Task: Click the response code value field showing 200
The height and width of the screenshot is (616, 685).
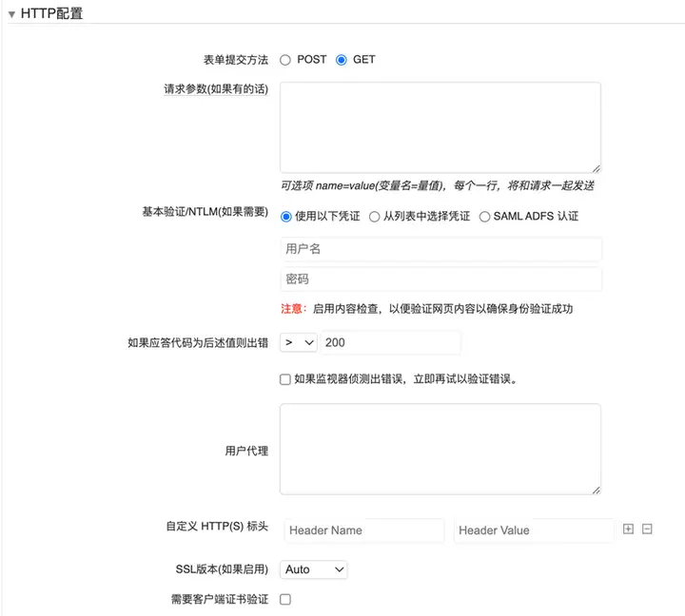Action: (391, 343)
